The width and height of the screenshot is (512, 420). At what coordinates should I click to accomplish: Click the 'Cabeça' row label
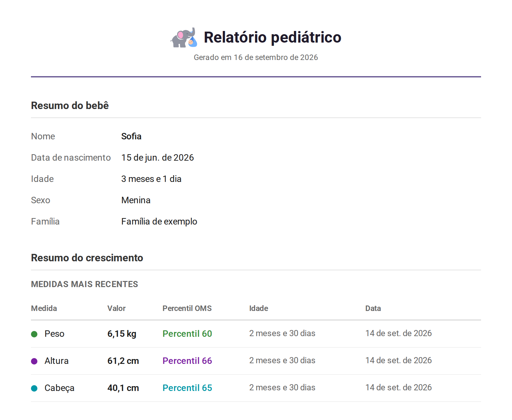pos(59,388)
